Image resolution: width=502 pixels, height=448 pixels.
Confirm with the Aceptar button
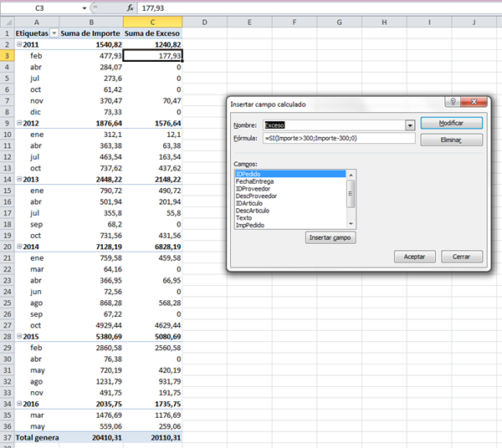click(414, 257)
